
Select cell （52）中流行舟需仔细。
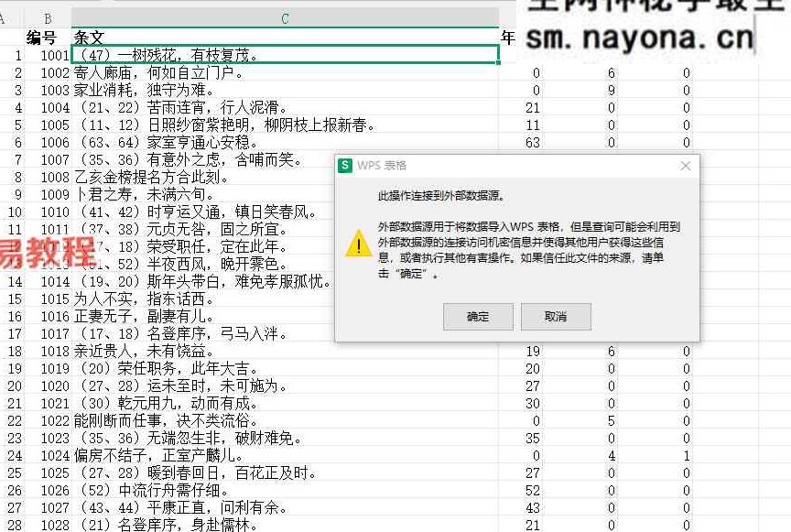(285, 491)
